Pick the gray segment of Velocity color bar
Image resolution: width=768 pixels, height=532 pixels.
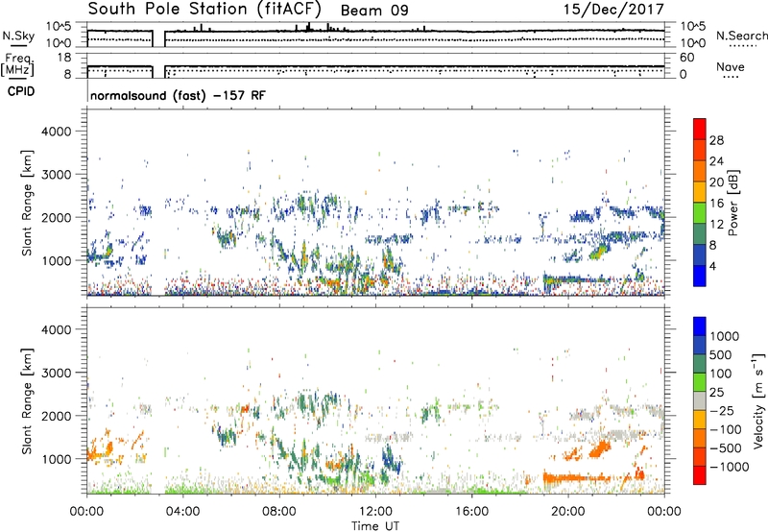pos(700,401)
